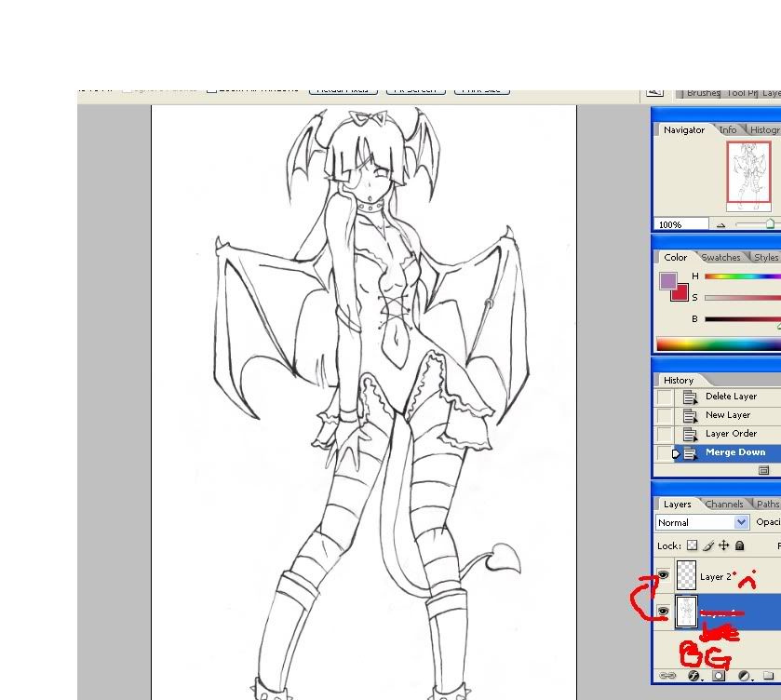Click the navigator zoom slider handle
781x700 pixels.
770,223
